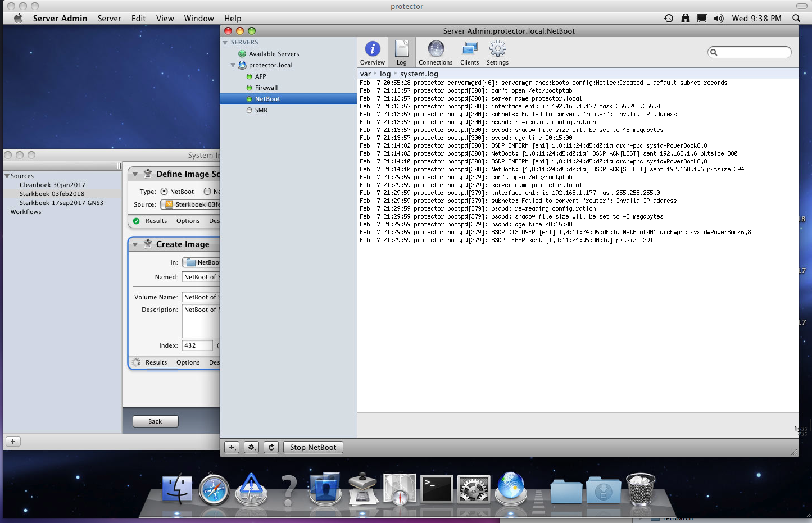Screen dimensions: 812x523
Task: Launch Safari from the Dock
Action: tap(214, 489)
